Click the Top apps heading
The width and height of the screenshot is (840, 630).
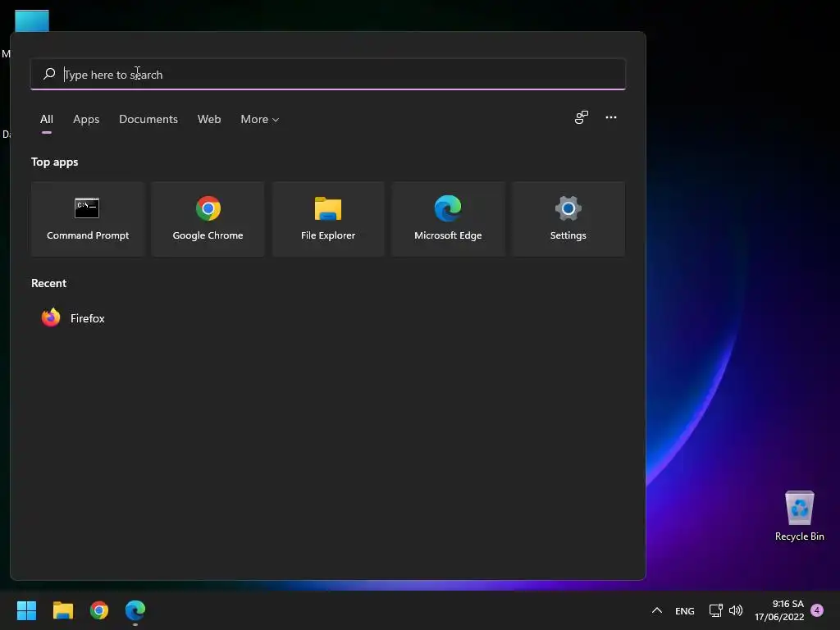click(55, 162)
